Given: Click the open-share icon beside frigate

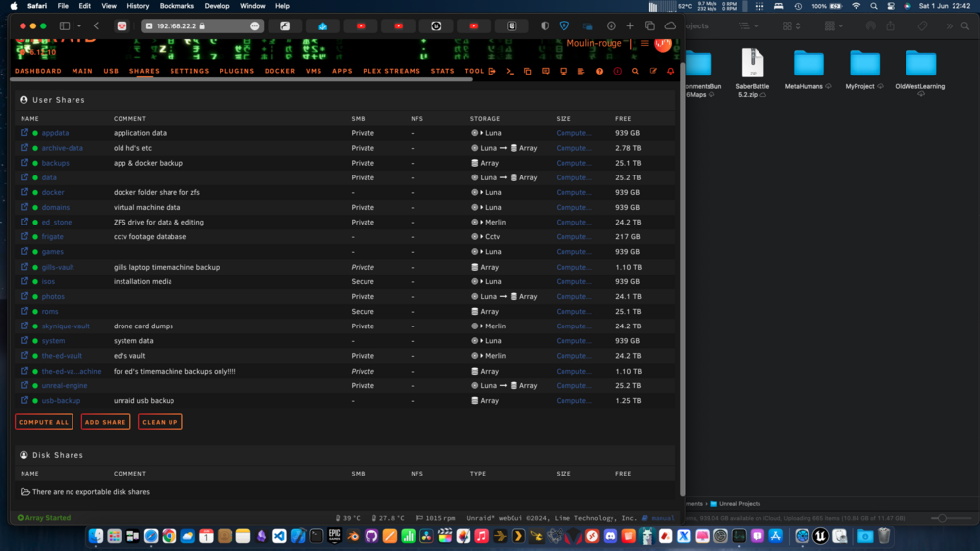Looking at the screenshot, I should [x=24, y=236].
